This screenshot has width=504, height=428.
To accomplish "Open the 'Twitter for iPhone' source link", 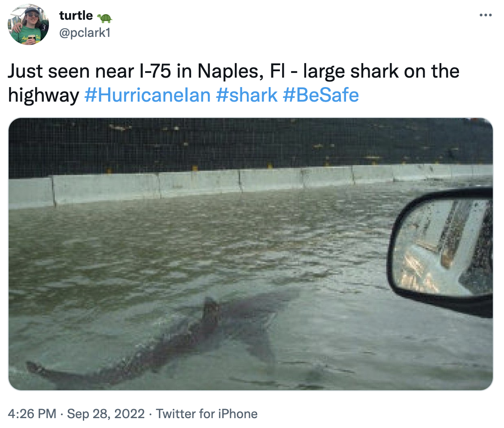I will [206, 414].
